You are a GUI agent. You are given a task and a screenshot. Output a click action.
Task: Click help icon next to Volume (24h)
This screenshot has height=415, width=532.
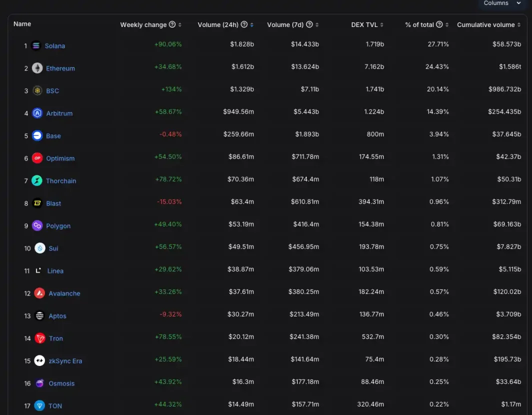[244, 24]
